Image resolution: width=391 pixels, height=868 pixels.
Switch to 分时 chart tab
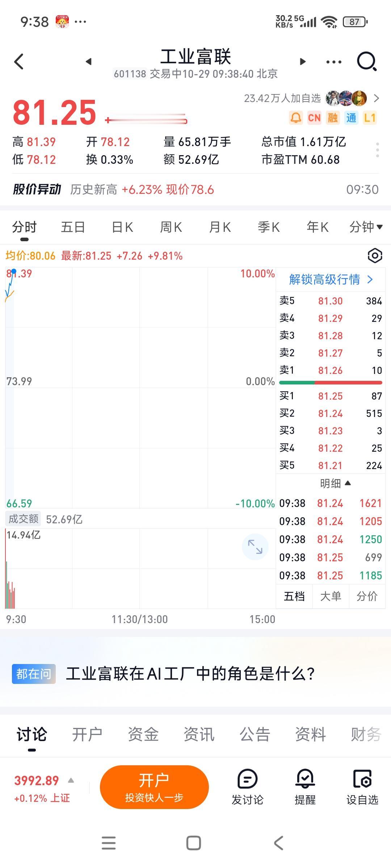(24, 227)
